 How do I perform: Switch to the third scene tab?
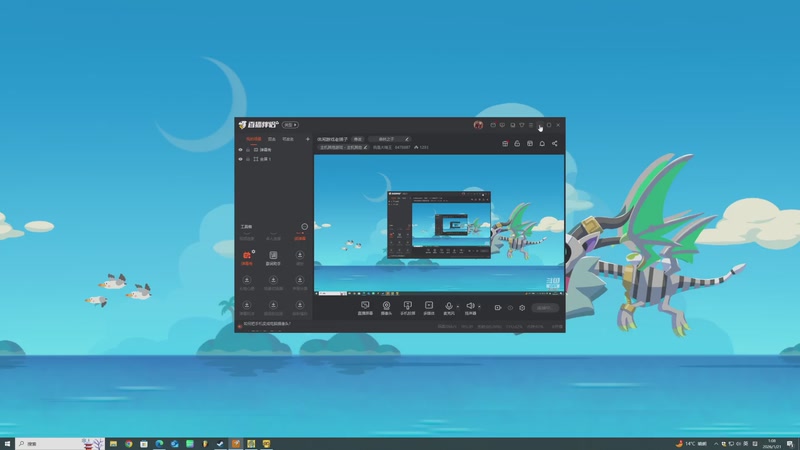(288, 139)
